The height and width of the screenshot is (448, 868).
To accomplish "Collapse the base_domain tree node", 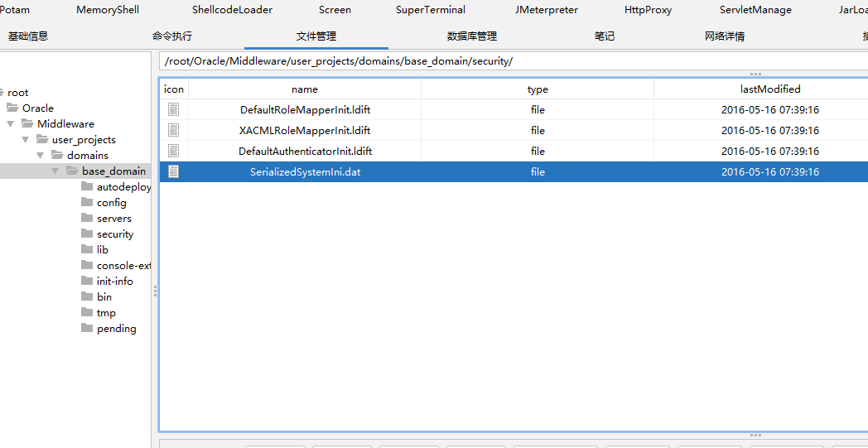I will 55,171.
